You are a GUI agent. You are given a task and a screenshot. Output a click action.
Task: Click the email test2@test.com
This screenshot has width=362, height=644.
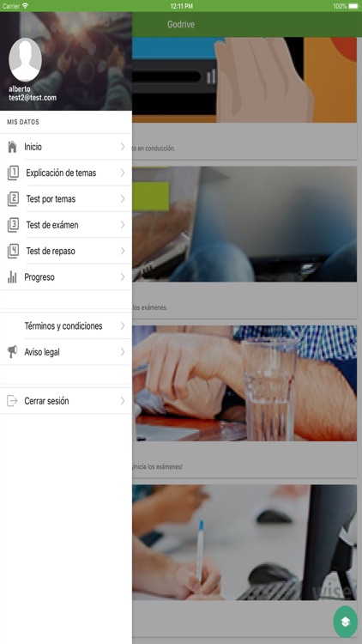click(x=33, y=98)
